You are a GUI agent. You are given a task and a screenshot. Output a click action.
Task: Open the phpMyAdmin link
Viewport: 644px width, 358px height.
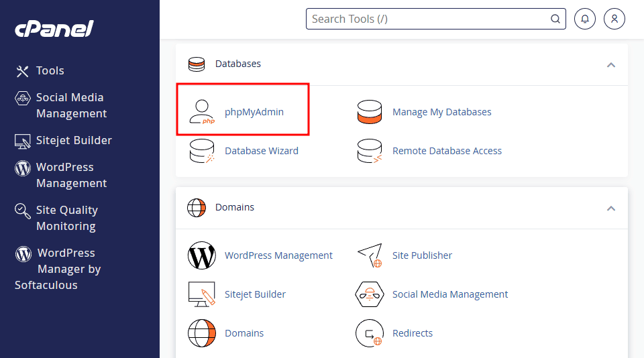pos(254,112)
